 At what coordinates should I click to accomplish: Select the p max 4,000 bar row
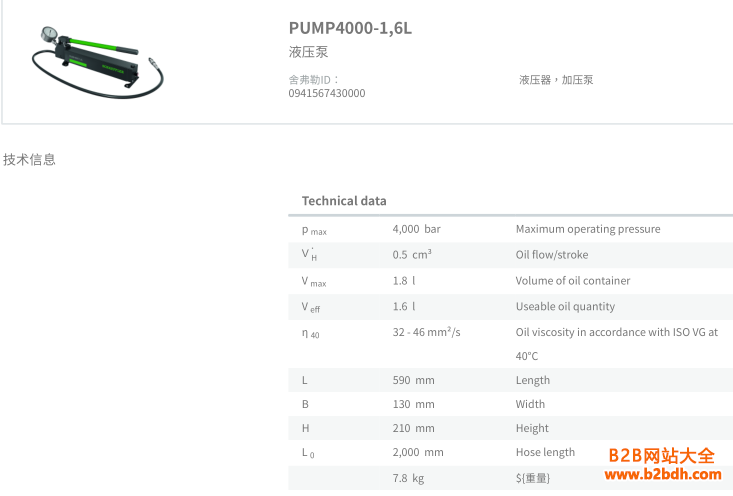(x=510, y=230)
